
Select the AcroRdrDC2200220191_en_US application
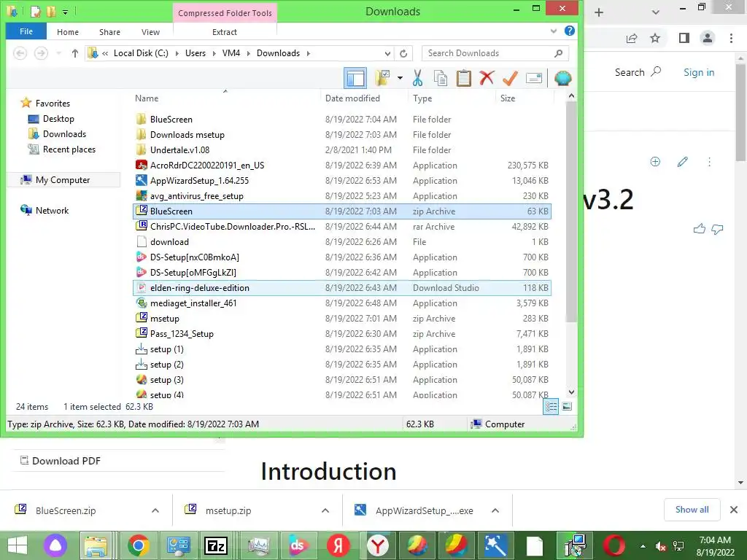coord(206,166)
